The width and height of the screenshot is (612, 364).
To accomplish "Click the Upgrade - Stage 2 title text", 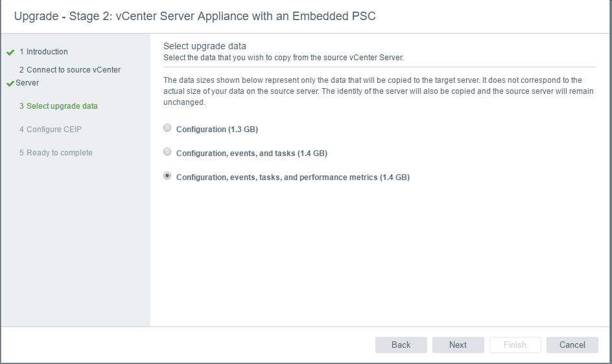I will (x=194, y=16).
